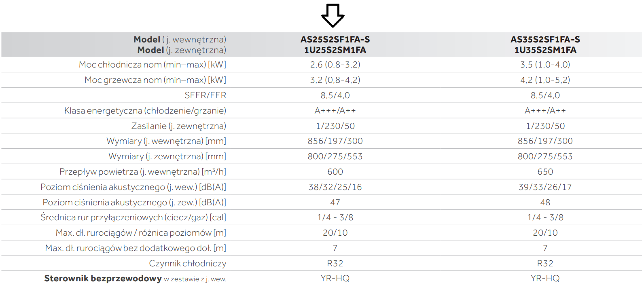Image resolution: width=644 pixels, height=289 pixels.
Task: Click the down arrow above the first model
Action: [333, 16]
